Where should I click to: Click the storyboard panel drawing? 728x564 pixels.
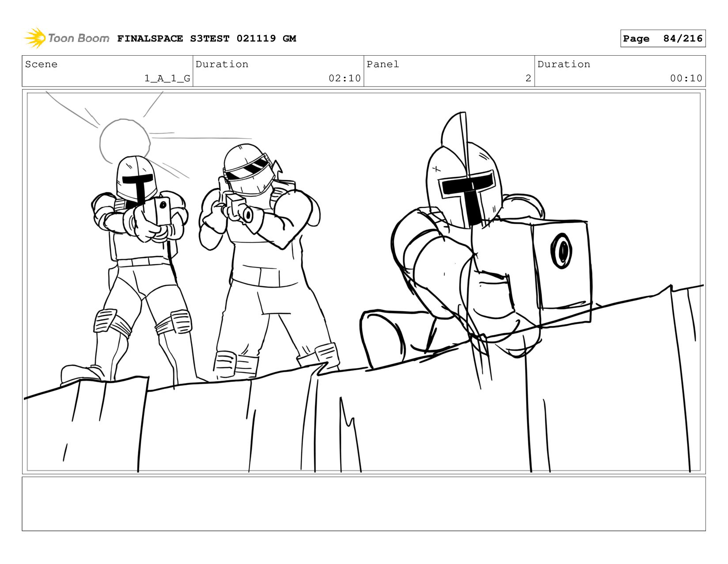pos(364,282)
